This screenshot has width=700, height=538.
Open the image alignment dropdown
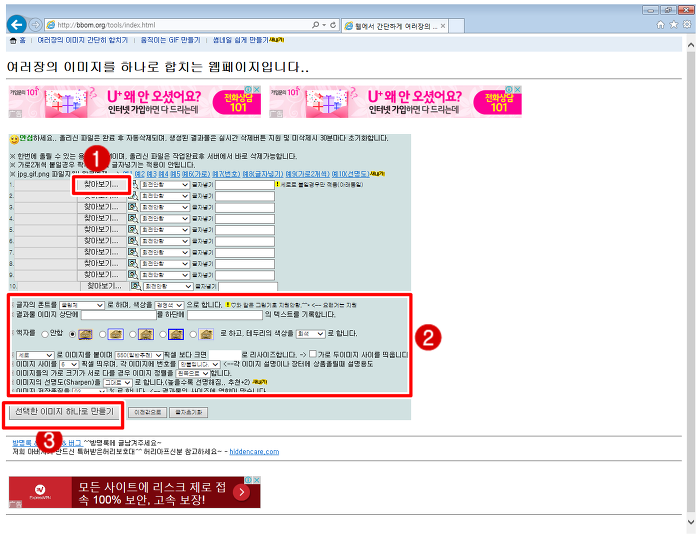pos(192,373)
